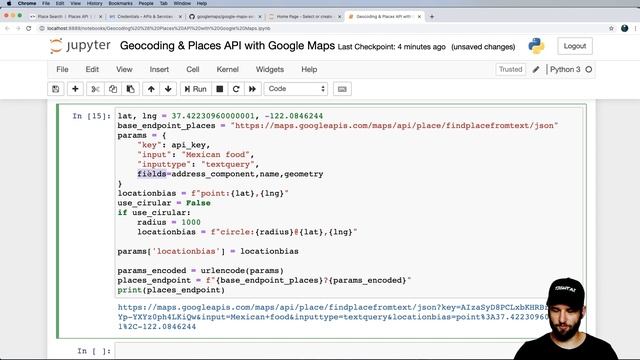Image resolution: width=640 pixels, height=360 pixels.
Task: Rename the notebook title Geocoding & Places API
Action: (227, 46)
